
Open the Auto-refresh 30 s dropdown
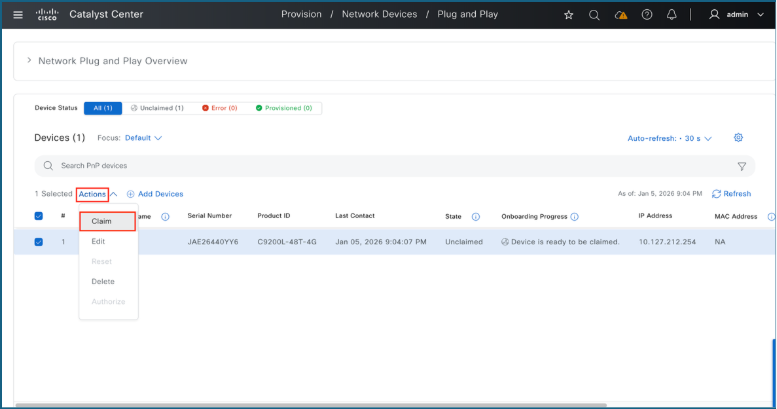669,138
